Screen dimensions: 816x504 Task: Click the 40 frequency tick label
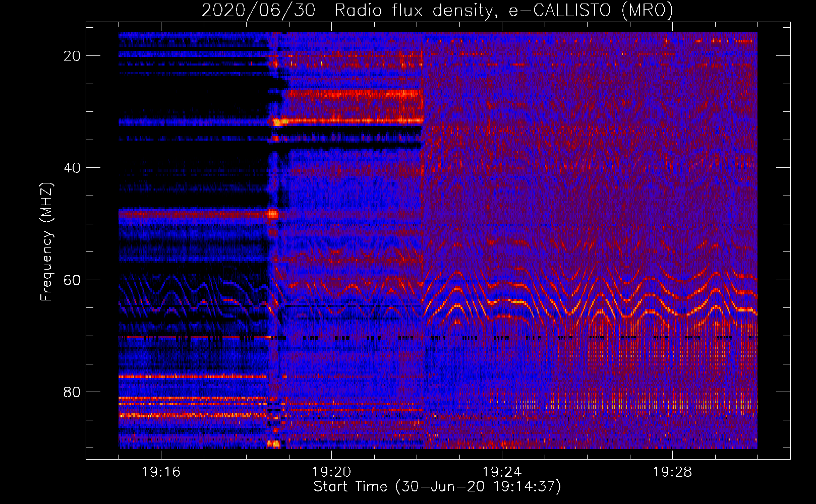coord(72,168)
